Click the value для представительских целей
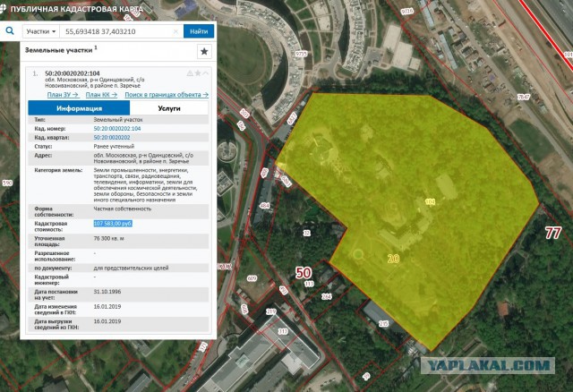 click(x=131, y=268)
